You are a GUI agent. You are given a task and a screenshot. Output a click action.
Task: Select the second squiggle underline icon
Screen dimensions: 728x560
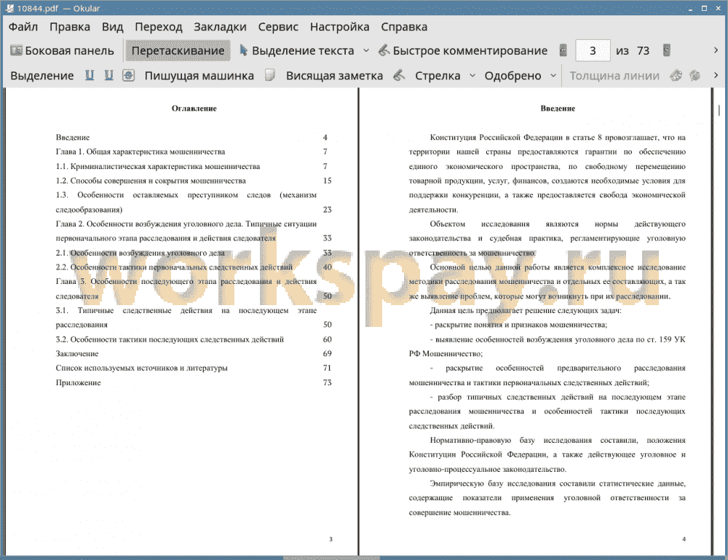click(108, 75)
